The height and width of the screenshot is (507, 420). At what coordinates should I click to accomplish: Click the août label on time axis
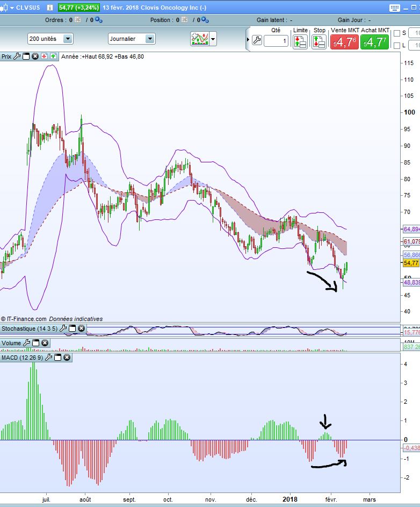(85, 499)
